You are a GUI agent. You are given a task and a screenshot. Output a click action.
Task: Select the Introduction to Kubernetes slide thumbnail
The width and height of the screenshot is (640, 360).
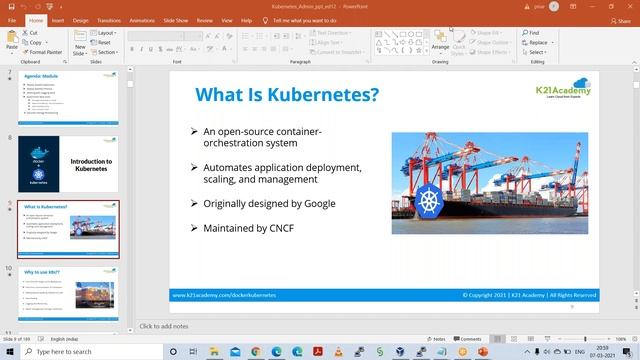pos(68,164)
